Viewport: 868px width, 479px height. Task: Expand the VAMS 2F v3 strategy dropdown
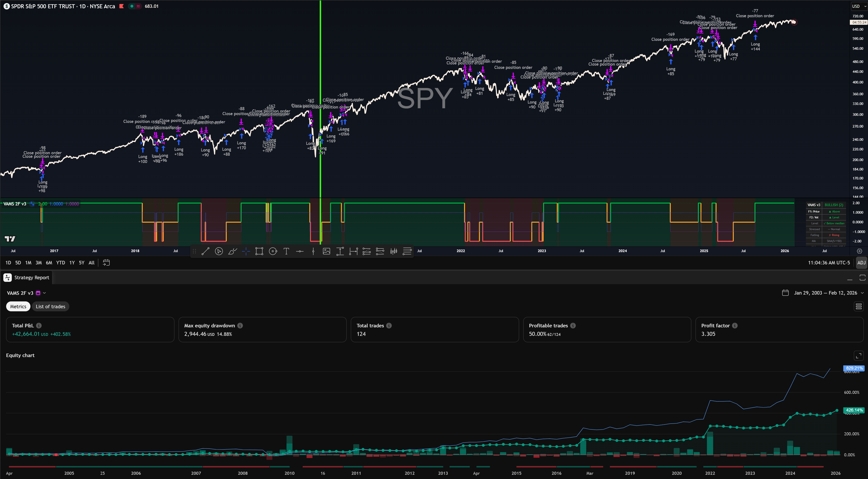(45, 293)
